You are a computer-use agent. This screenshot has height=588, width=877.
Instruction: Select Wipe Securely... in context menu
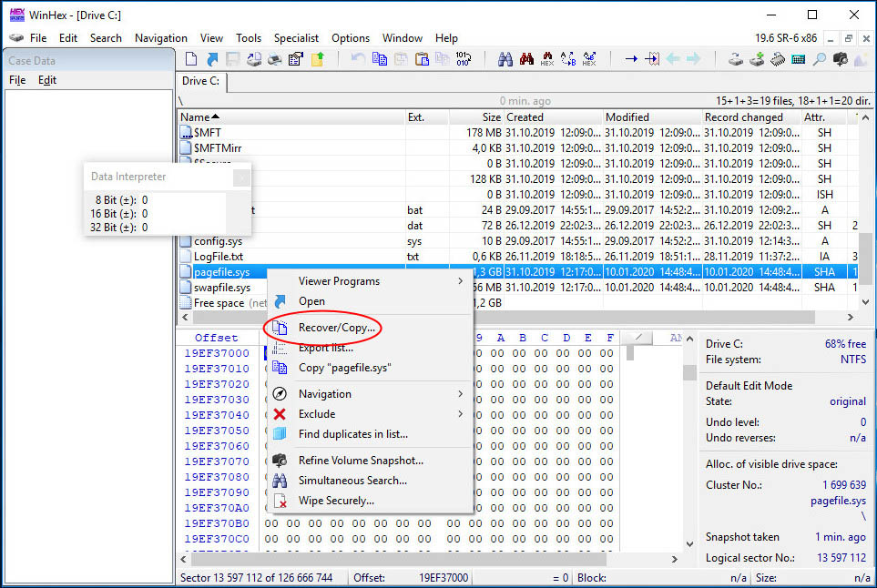[371, 501]
